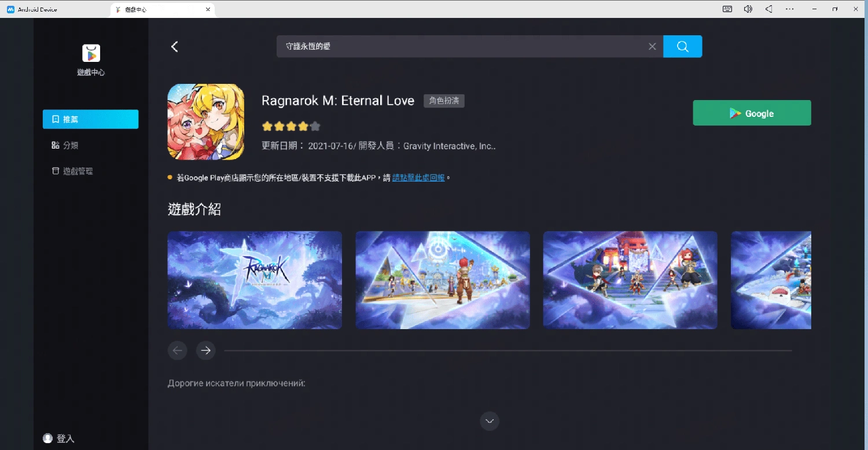
Task: Start the search with the magnifier icon
Action: tap(682, 46)
